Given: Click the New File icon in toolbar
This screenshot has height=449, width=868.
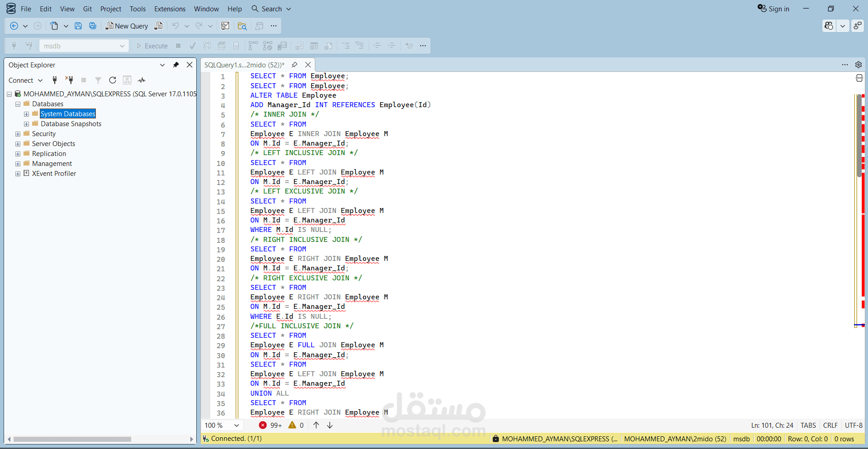Looking at the screenshot, I should coord(54,26).
